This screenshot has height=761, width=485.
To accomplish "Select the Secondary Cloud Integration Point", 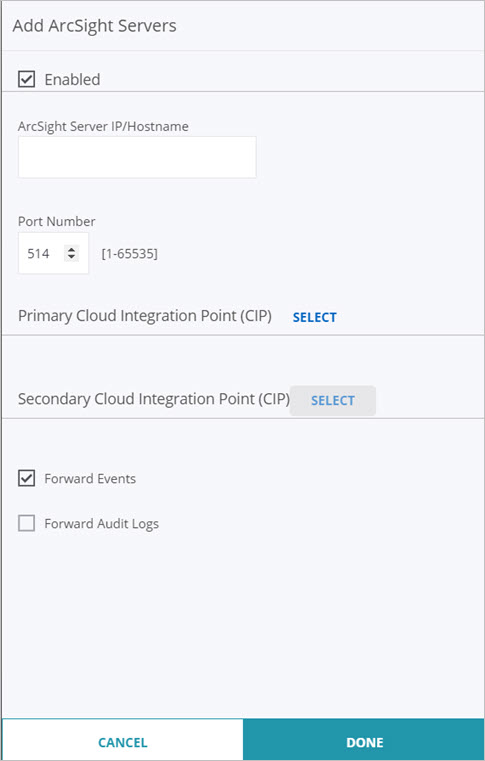I will click(x=333, y=400).
